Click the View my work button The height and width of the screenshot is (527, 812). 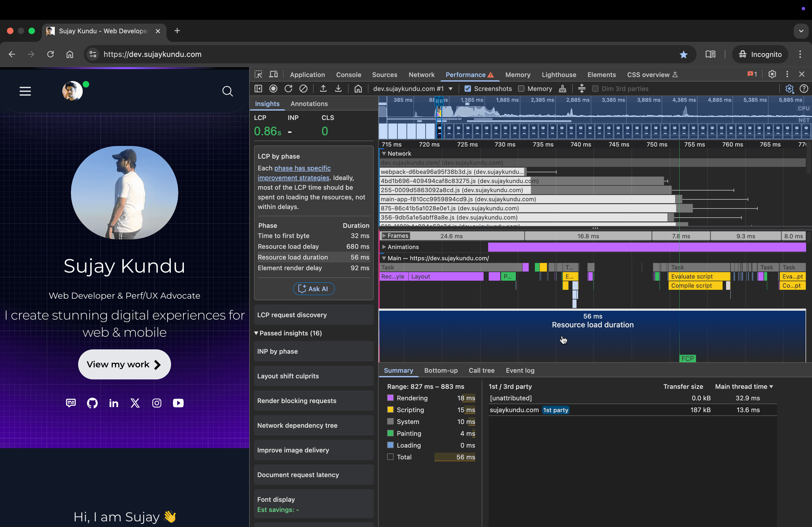click(124, 364)
